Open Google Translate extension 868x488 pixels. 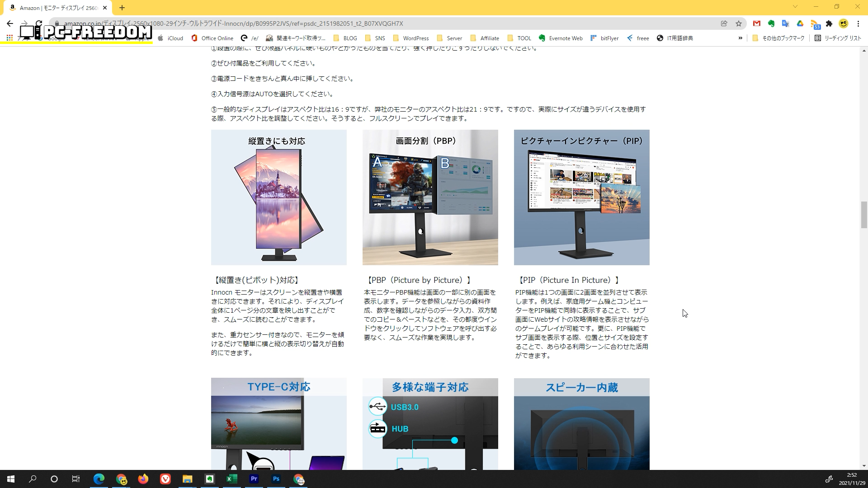[786, 23]
